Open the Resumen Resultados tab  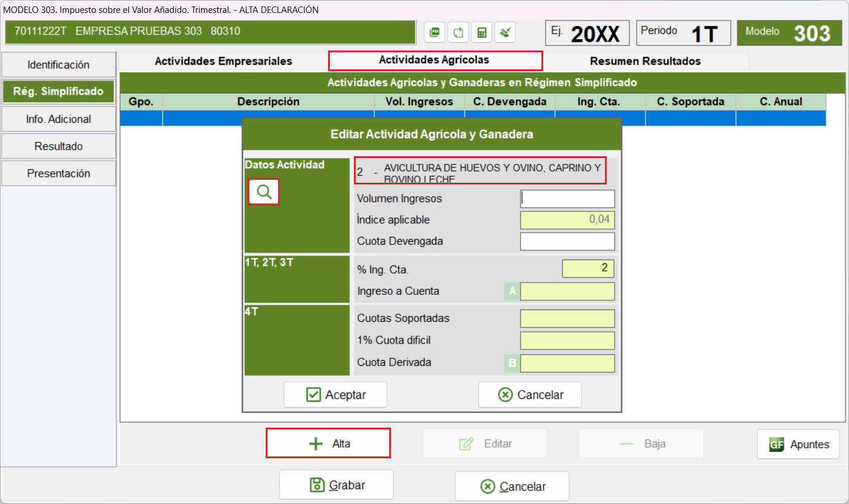click(645, 61)
